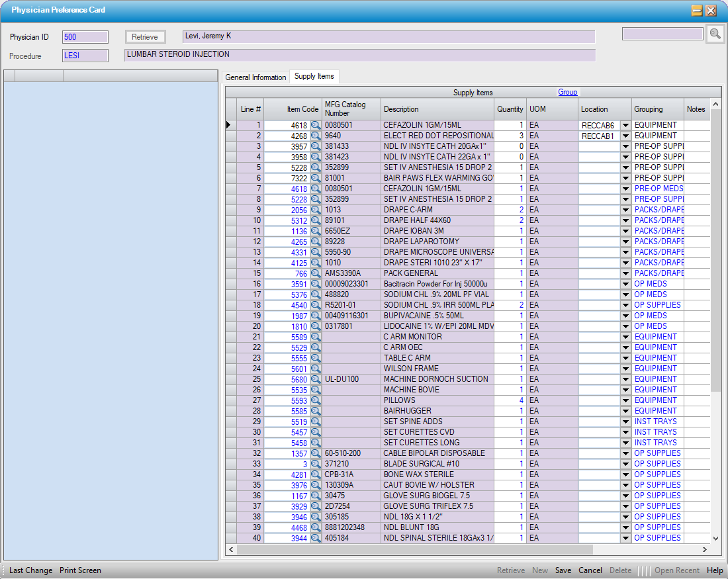Click lookup icon beside item code 5680
The image size is (728, 579).
click(x=316, y=379)
